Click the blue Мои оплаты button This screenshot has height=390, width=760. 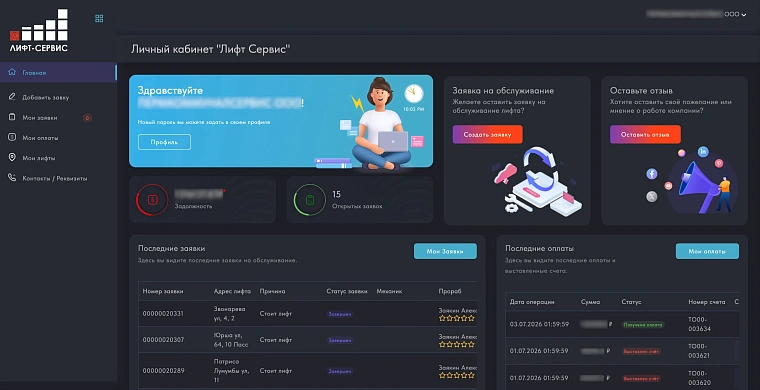coord(707,251)
